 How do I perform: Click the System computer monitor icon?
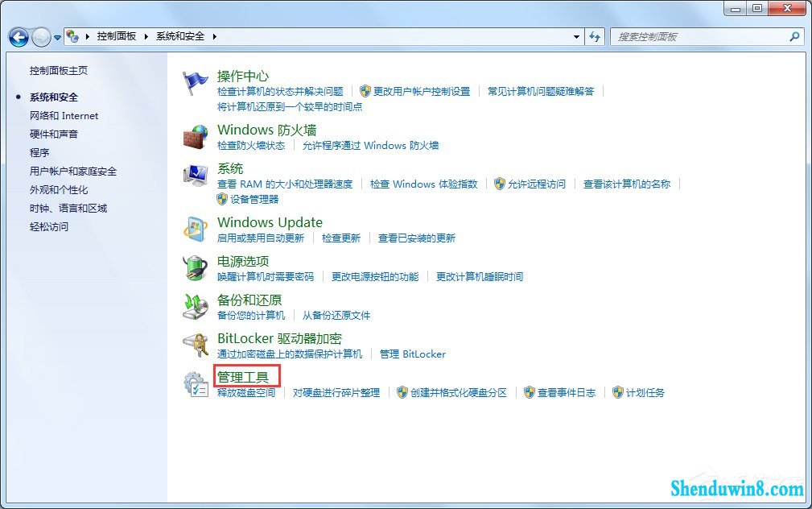[x=196, y=176]
